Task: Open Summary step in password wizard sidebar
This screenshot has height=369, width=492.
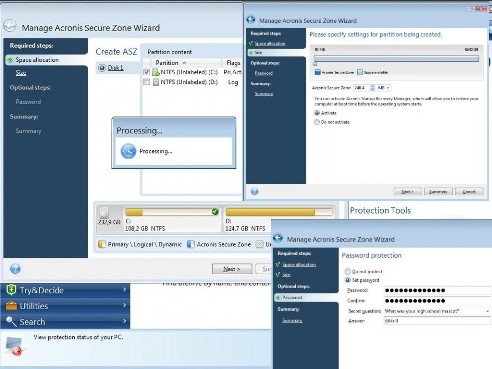Action: coord(292,321)
